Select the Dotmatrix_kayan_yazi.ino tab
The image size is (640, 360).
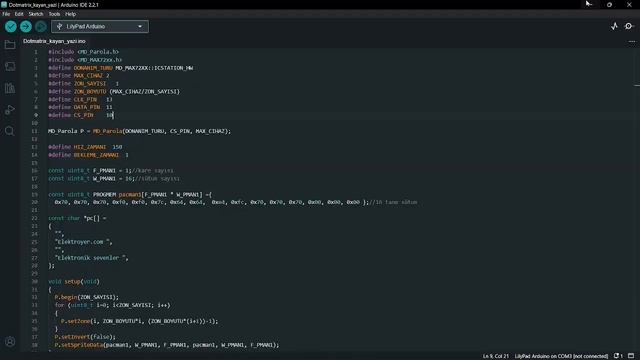[x=54, y=41]
